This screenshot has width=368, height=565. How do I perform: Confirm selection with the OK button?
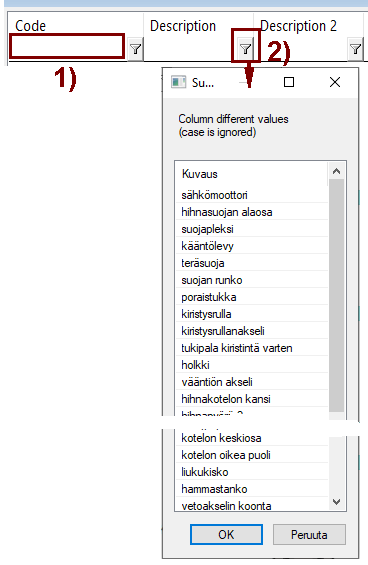[226, 534]
